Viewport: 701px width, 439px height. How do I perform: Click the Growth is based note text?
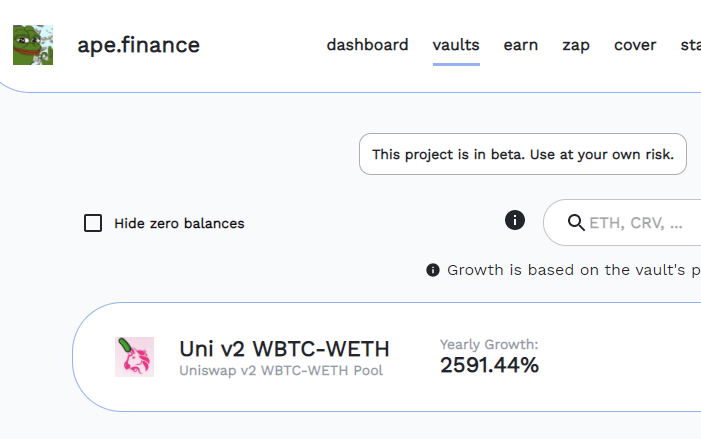click(x=574, y=270)
